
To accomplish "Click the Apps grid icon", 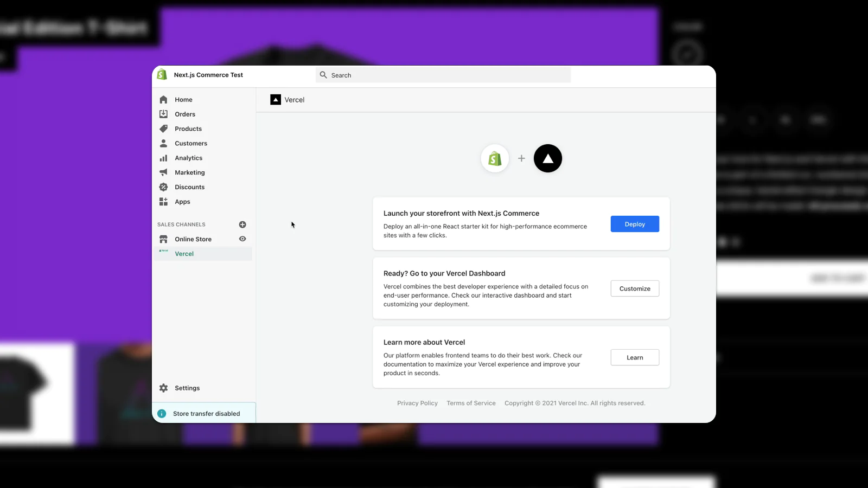I will click(163, 202).
